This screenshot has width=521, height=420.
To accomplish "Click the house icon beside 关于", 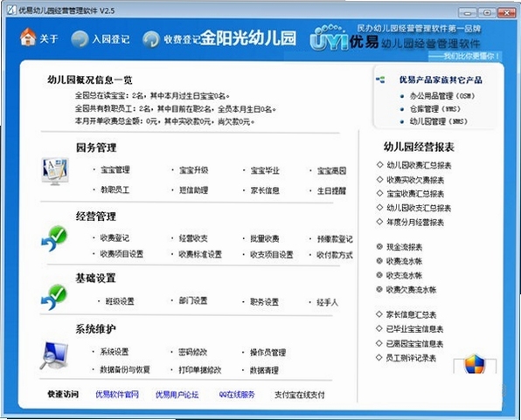I will (28, 37).
